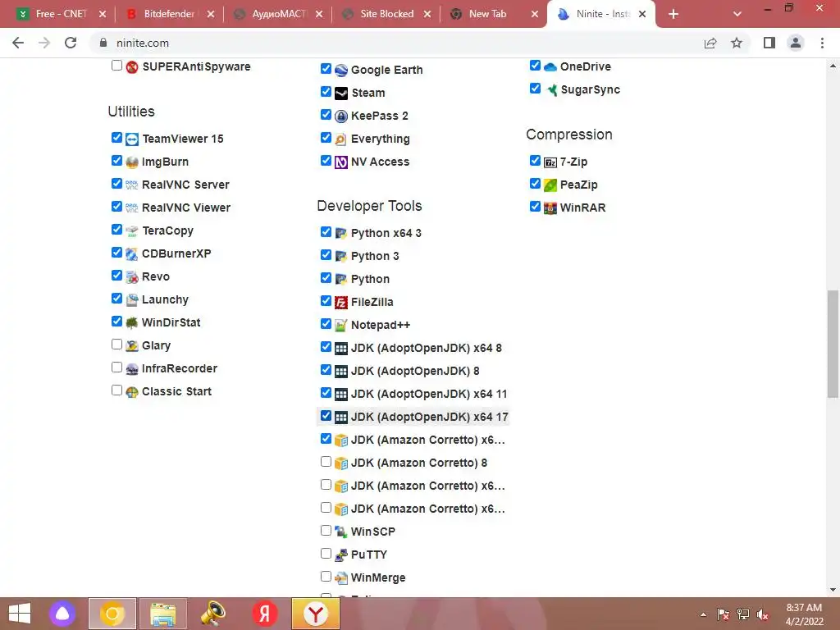Open File Explorer from taskbar
840x630 pixels.
[x=163, y=614]
